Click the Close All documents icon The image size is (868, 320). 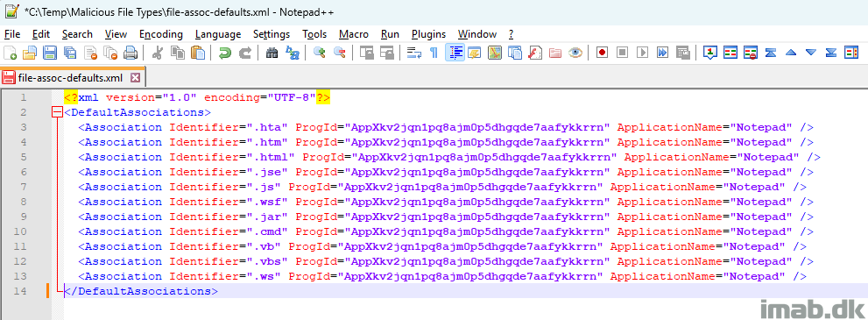click(110, 53)
